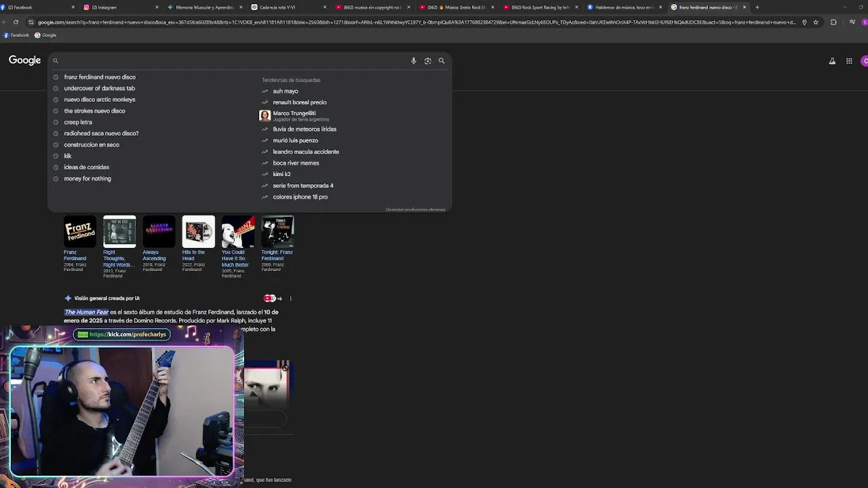Image resolution: width=868 pixels, height=488 pixels.
Task: Select suggestion 'ideas de comidas'
Action: pos(86,167)
